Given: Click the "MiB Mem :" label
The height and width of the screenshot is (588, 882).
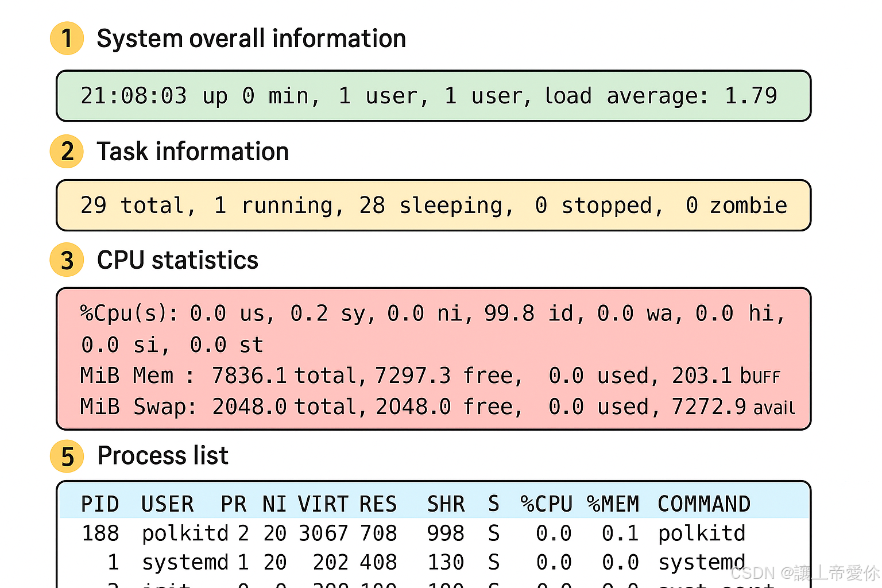Looking at the screenshot, I should coord(137,376).
